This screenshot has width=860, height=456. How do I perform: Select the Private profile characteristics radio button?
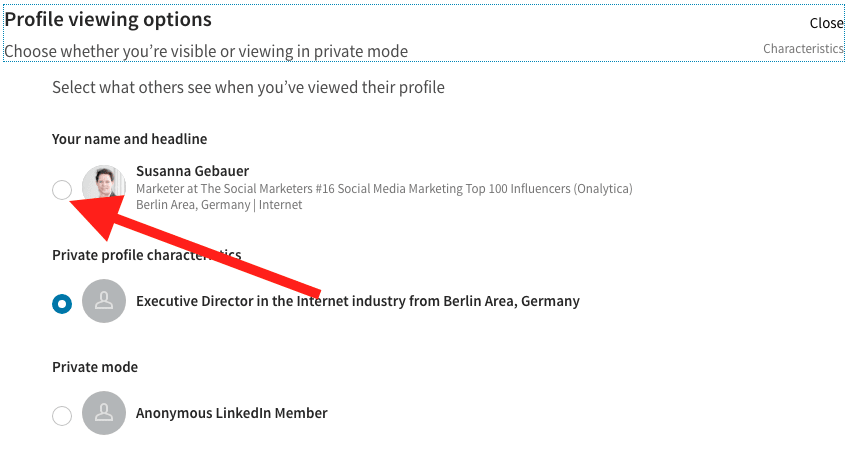pyautogui.click(x=62, y=303)
